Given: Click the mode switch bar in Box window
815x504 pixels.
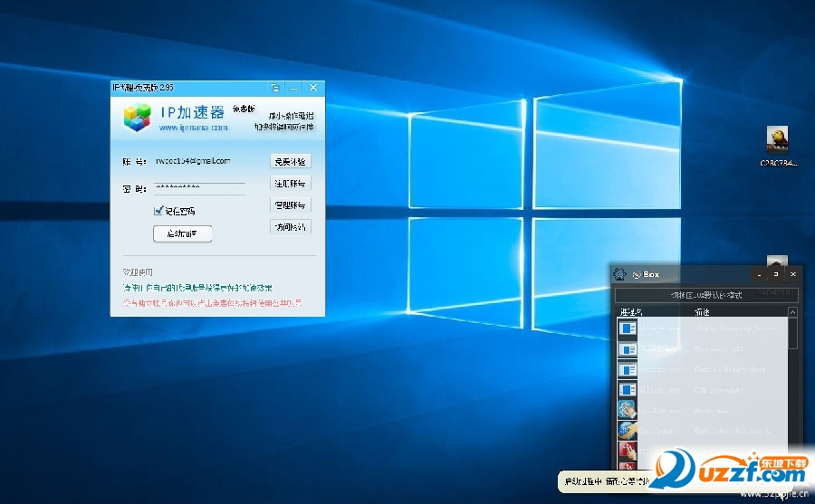Looking at the screenshot, I should click(x=706, y=295).
